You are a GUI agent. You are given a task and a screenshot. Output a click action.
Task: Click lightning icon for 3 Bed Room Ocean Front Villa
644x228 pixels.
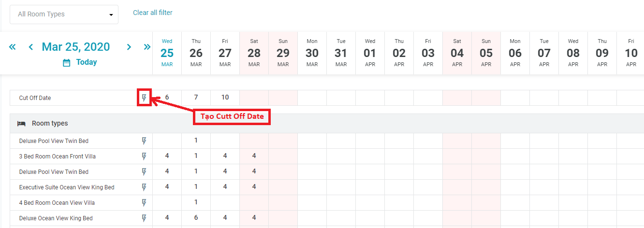coord(144,157)
